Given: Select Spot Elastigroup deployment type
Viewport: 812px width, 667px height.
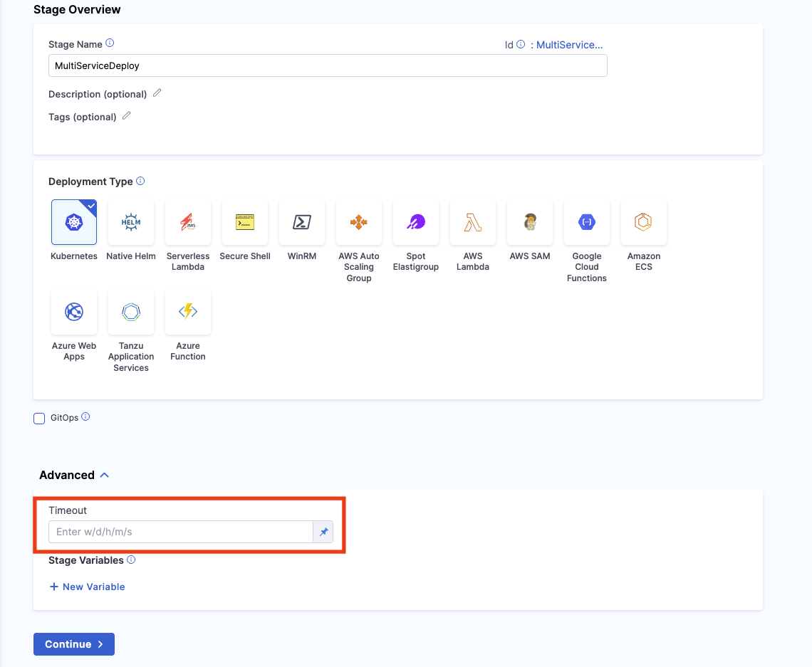Looking at the screenshot, I should pos(416,222).
